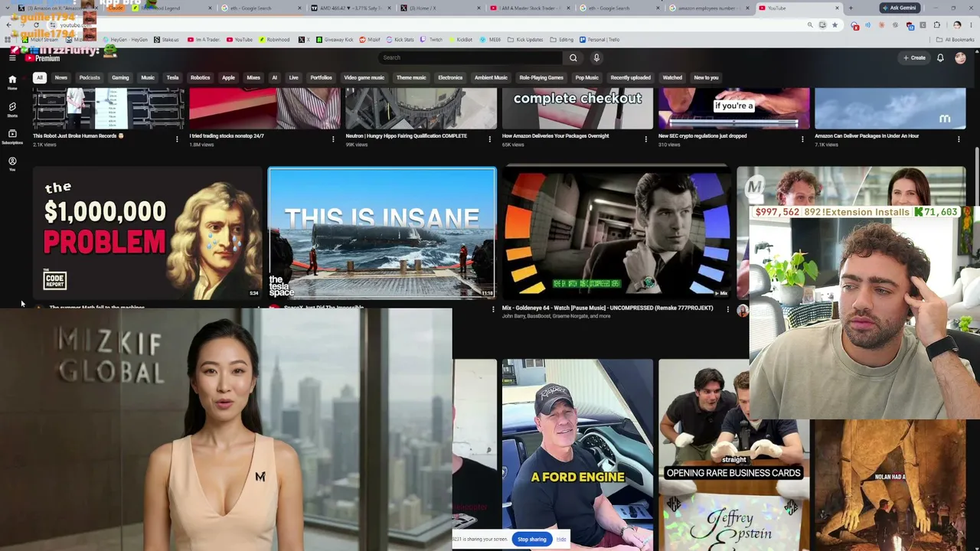Select the Watched chip
The image size is (980, 551).
pyautogui.click(x=672, y=77)
